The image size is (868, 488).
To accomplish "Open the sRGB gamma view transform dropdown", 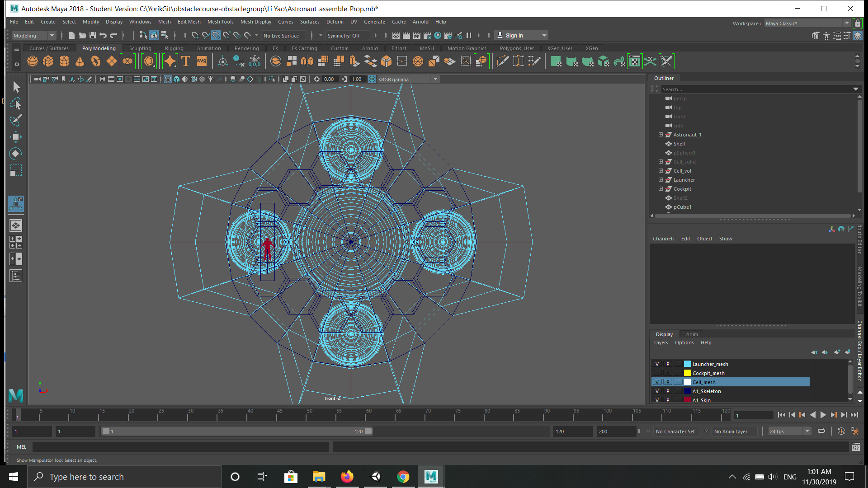I will tap(435, 79).
